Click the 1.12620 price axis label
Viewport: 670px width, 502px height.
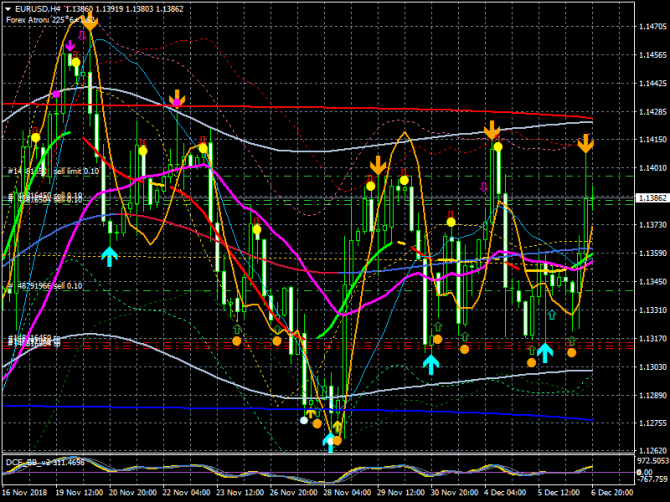[652, 450]
